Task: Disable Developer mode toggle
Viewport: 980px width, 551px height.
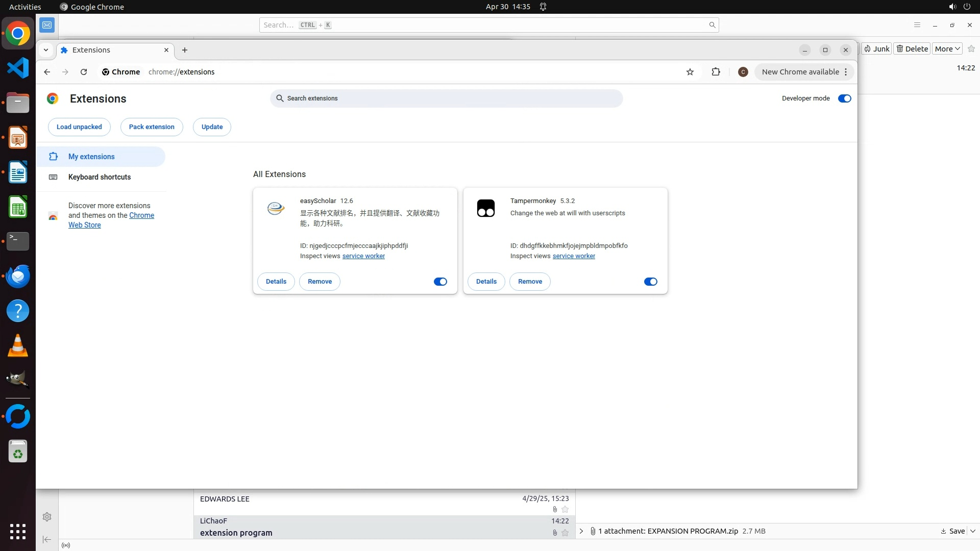Action: tap(844, 98)
